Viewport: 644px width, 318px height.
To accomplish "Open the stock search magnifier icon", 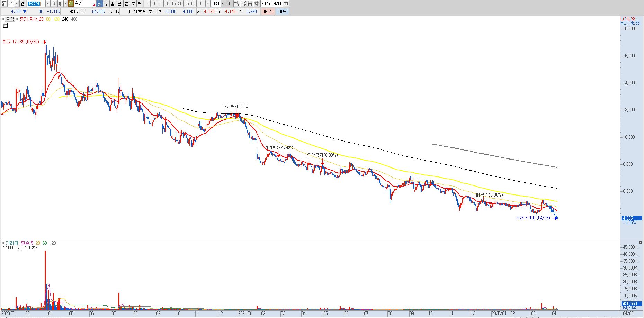I will click(x=53, y=3).
